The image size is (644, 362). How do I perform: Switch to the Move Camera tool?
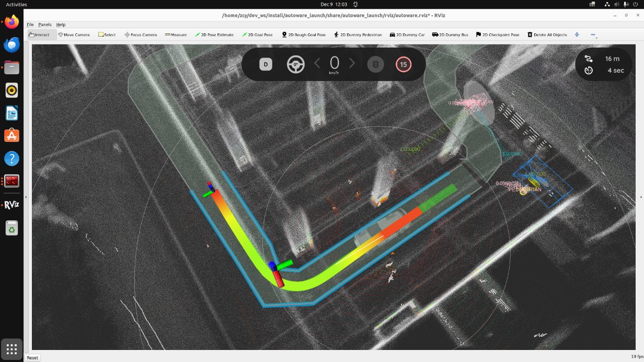[74, 35]
